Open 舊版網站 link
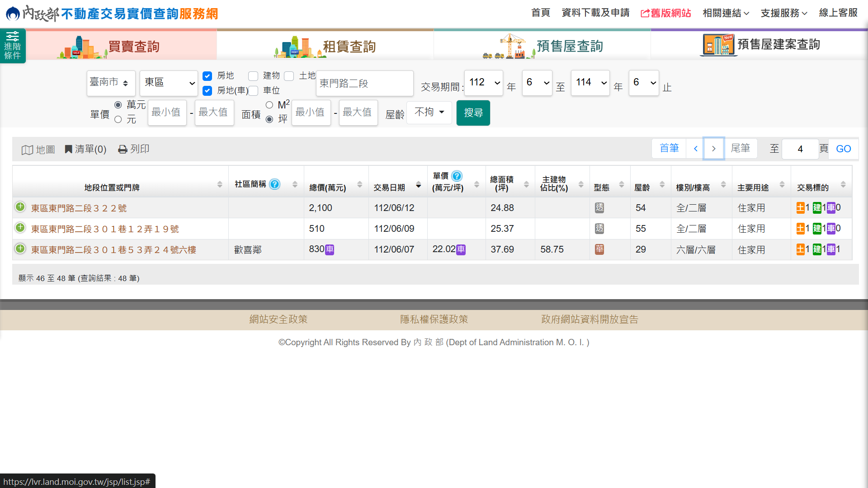This screenshot has height=488, width=868. tap(666, 13)
